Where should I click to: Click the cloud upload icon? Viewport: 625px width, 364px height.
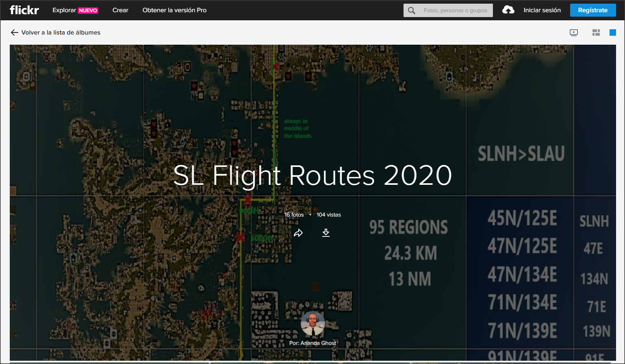click(508, 10)
